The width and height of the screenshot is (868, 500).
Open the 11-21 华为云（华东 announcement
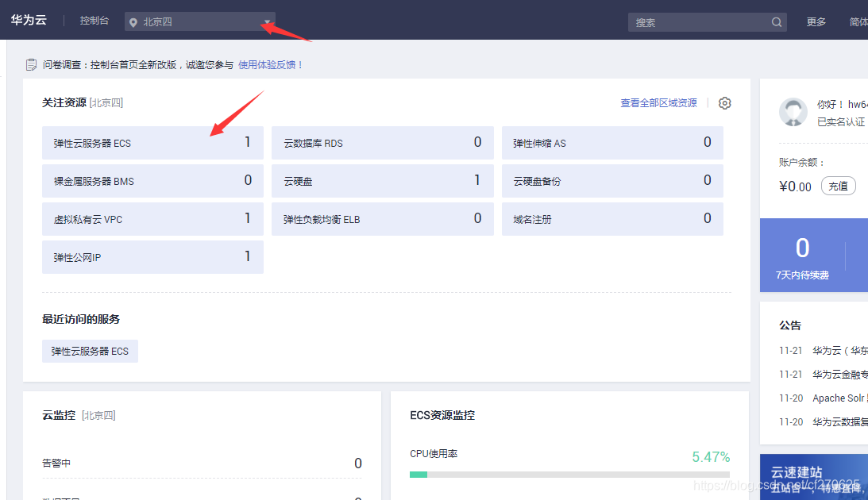point(824,351)
